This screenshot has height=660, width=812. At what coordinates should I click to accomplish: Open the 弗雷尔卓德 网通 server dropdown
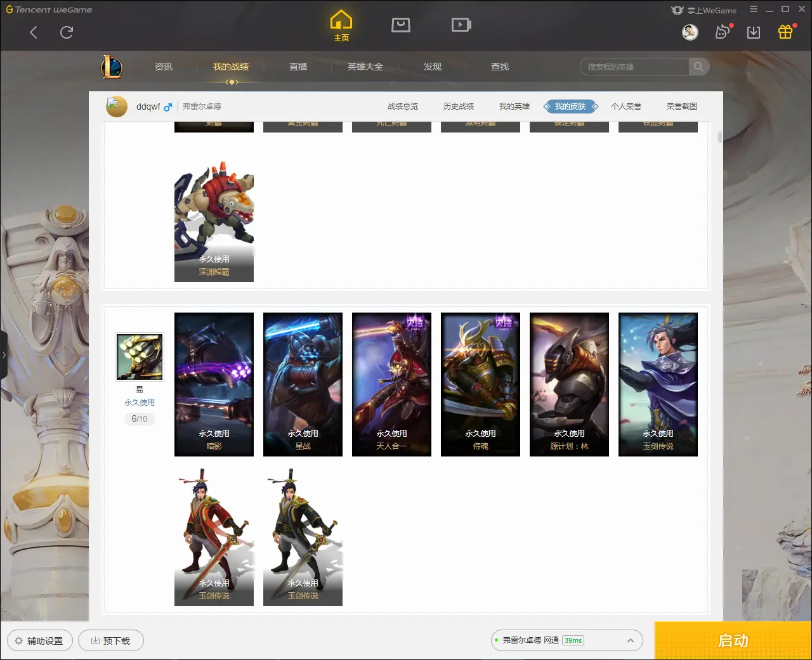[566, 640]
